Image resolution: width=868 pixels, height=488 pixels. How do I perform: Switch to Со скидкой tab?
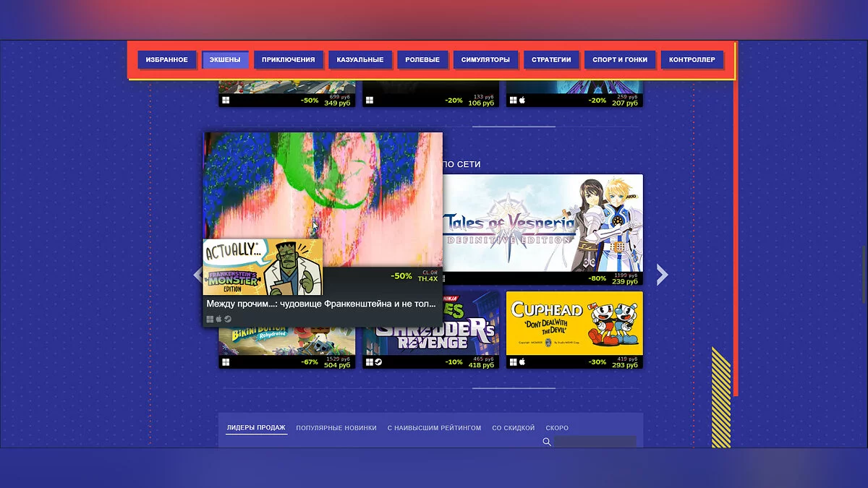[514, 428]
